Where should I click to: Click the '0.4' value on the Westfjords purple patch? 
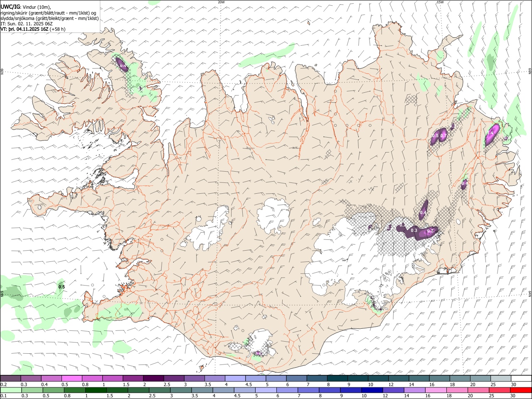click(x=123, y=65)
